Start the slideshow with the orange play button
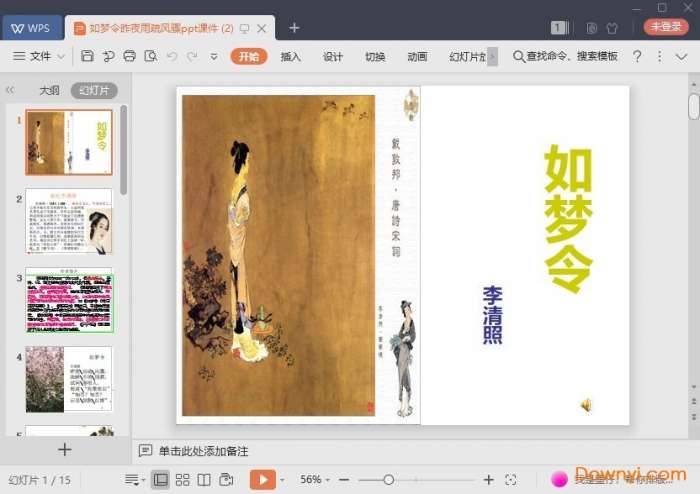 pos(262,480)
